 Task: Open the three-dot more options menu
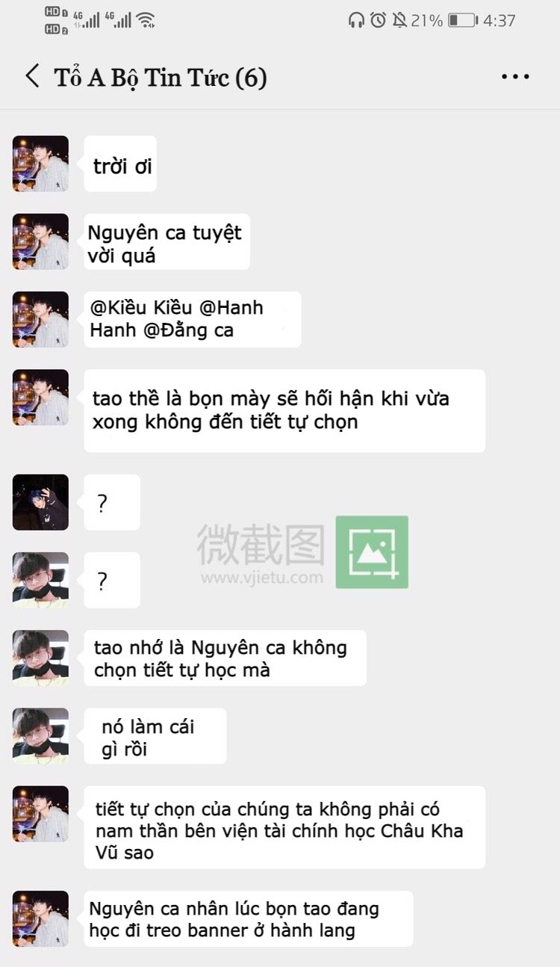click(x=515, y=76)
